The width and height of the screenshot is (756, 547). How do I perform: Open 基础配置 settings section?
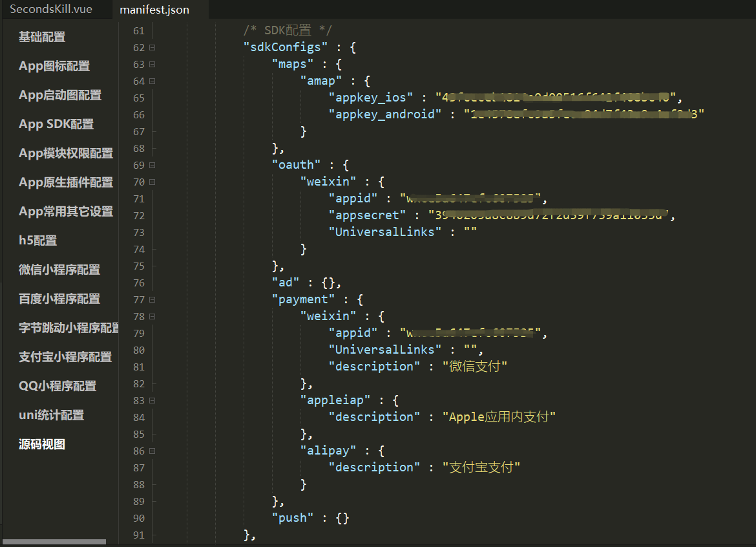pyautogui.click(x=42, y=37)
